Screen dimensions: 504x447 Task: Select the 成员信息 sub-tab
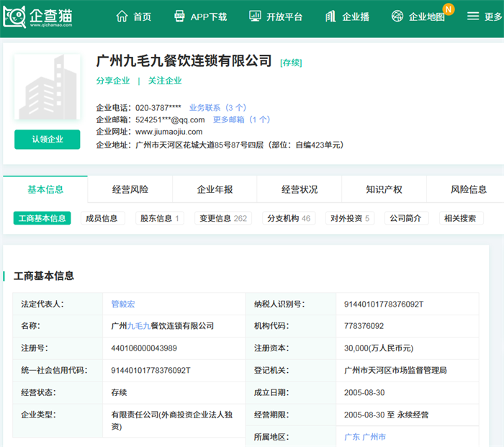(102, 218)
